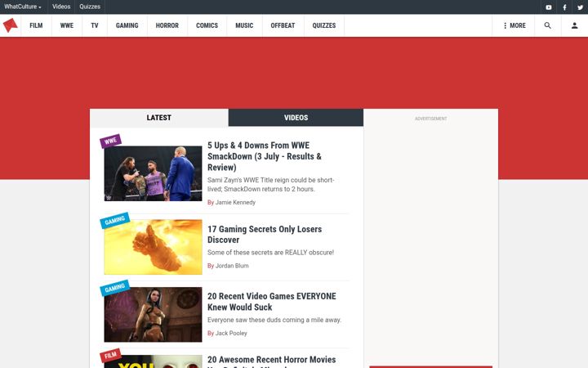Screen dimensions: 588x368
Task: Click the WhatCulture red logo icon
Action: [x=10, y=25]
